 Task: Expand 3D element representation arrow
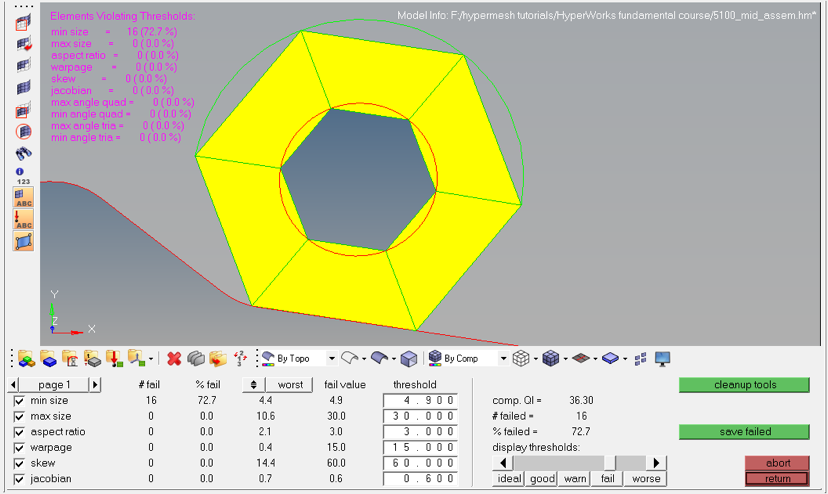click(x=625, y=359)
